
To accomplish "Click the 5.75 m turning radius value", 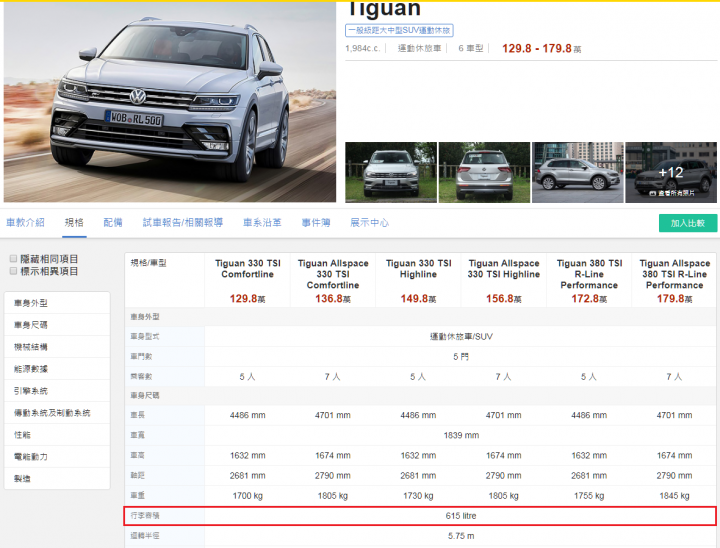I will (461, 536).
